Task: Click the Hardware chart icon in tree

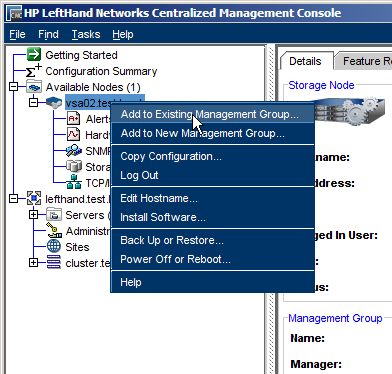Action: coord(74,135)
